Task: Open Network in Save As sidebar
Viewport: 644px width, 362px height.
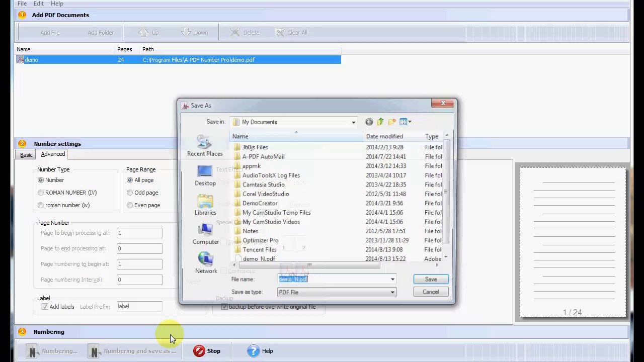Action: 206,263
